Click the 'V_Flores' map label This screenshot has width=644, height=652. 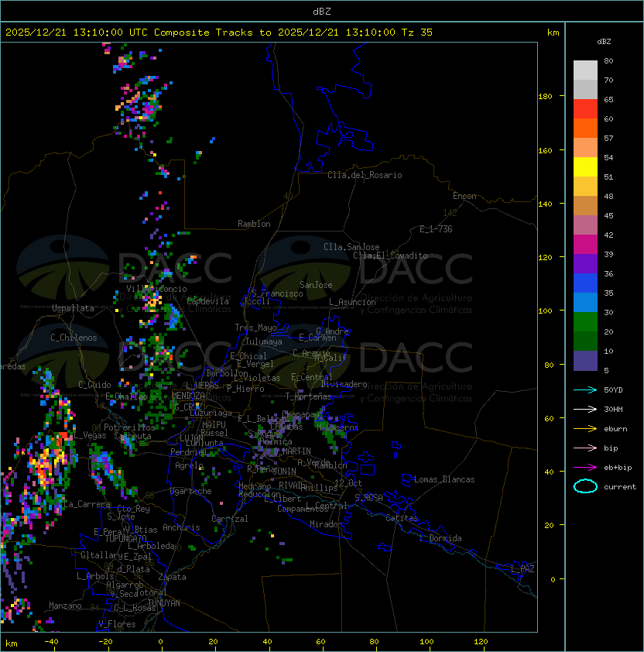(117, 624)
